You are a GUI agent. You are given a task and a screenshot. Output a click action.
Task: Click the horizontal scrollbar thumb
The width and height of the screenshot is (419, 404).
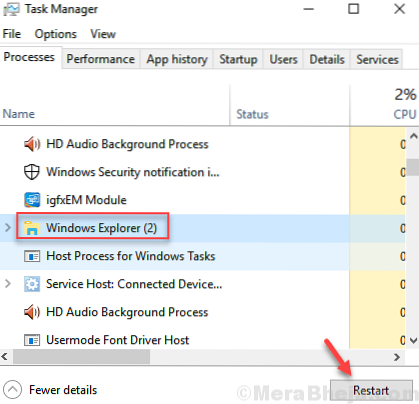(81, 357)
